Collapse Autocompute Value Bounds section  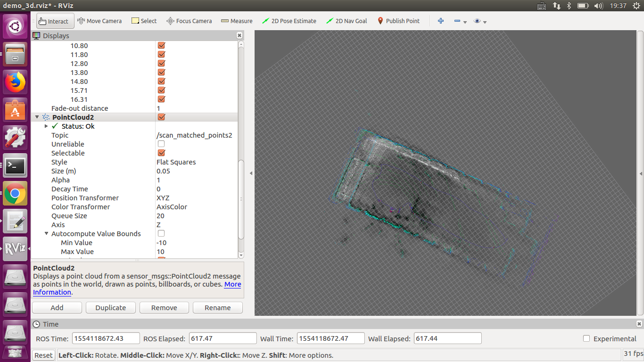pyautogui.click(x=46, y=233)
